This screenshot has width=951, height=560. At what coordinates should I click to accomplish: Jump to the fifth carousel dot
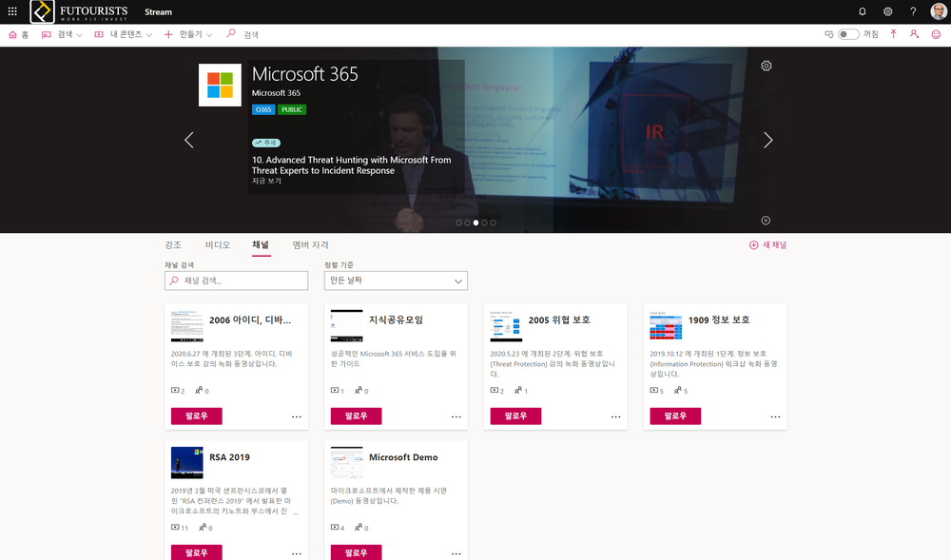(493, 222)
